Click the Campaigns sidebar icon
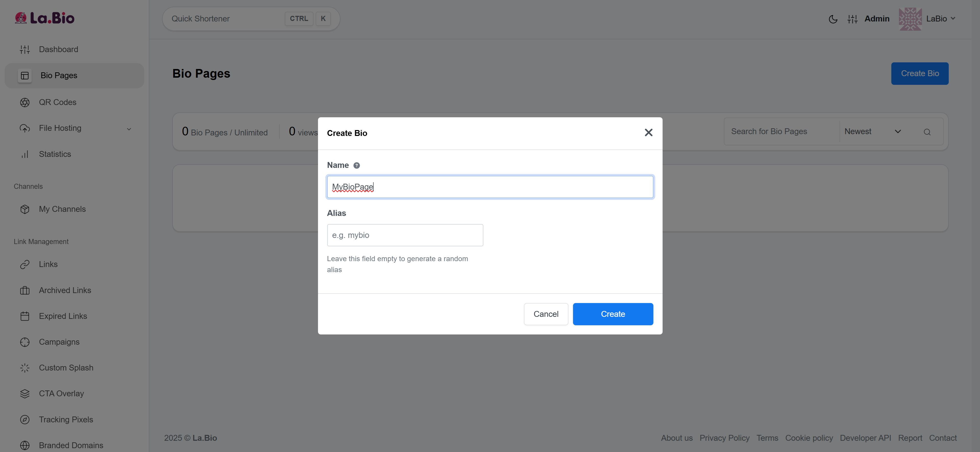 click(x=25, y=342)
